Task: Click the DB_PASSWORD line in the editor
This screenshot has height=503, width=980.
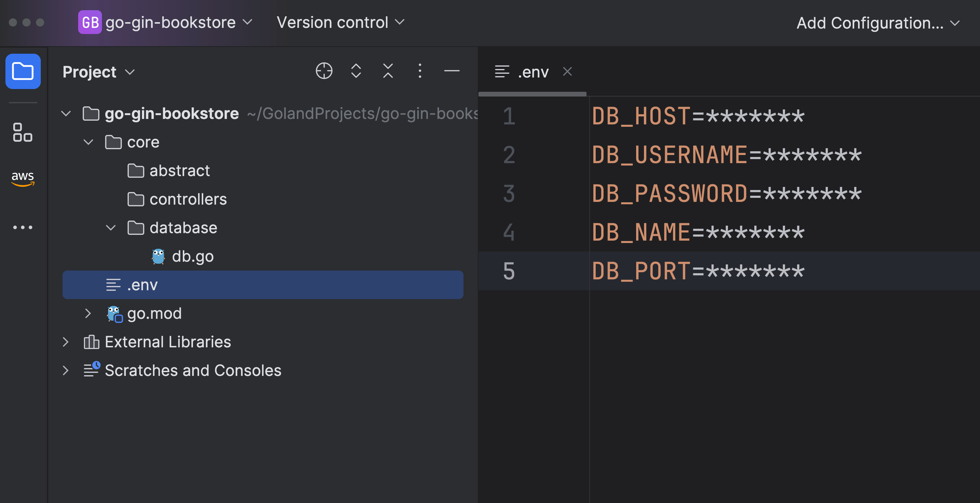Action: tap(726, 194)
